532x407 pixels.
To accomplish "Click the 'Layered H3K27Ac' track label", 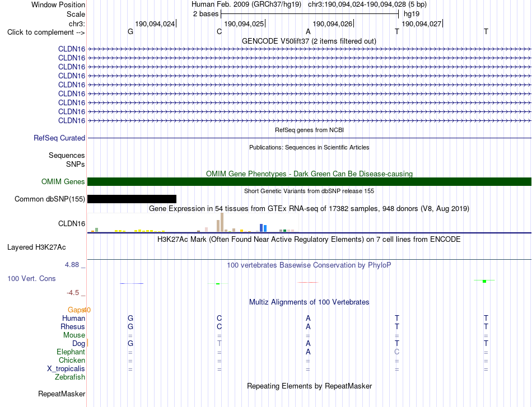I will pyautogui.click(x=36, y=247).
